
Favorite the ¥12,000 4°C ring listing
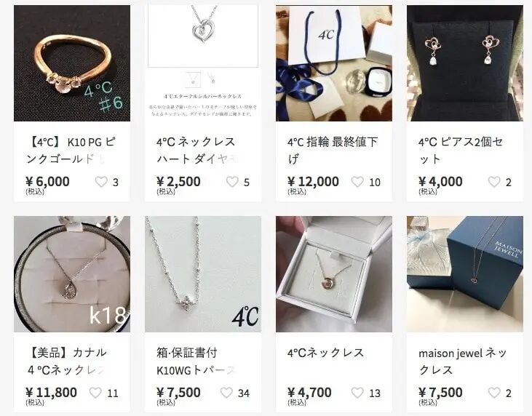pos(357,182)
